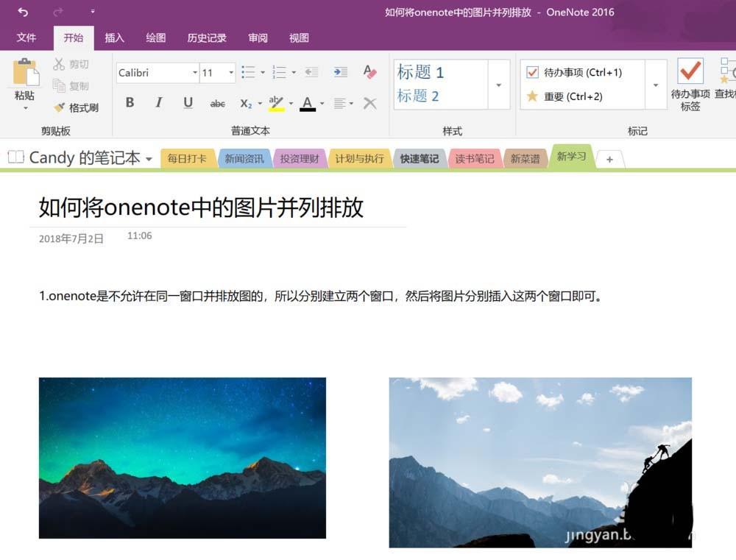The width and height of the screenshot is (736, 560).
Task: Click the plus to add a new section
Action: (610, 159)
